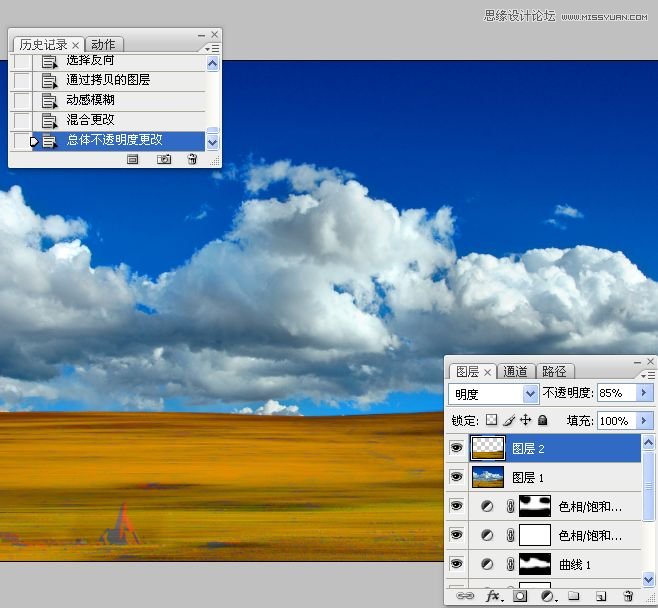The width and height of the screenshot is (658, 608).
Task: Toggle visibility of second 色相/饱和 layer
Action: coord(457,535)
